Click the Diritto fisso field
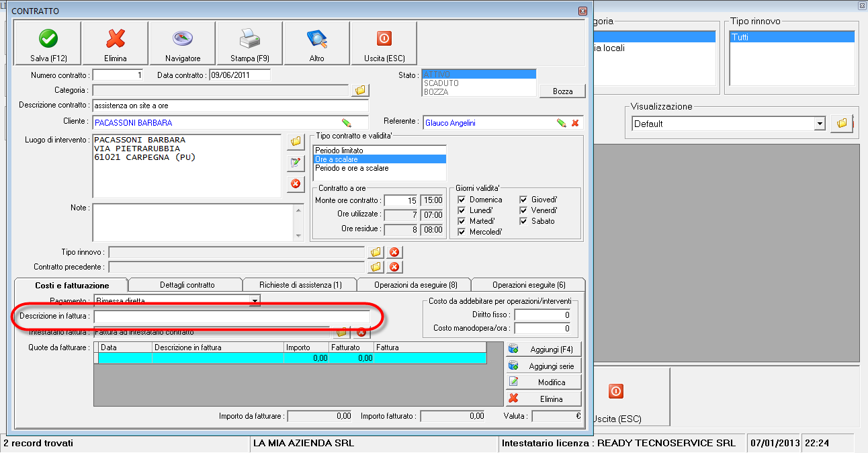 [x=543, y=315]
